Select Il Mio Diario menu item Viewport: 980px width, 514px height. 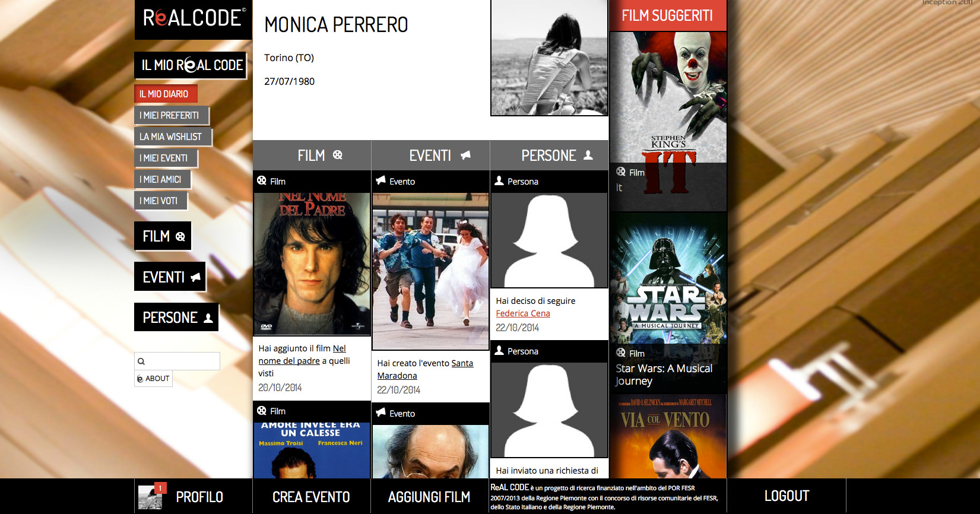tap(165, 94)
